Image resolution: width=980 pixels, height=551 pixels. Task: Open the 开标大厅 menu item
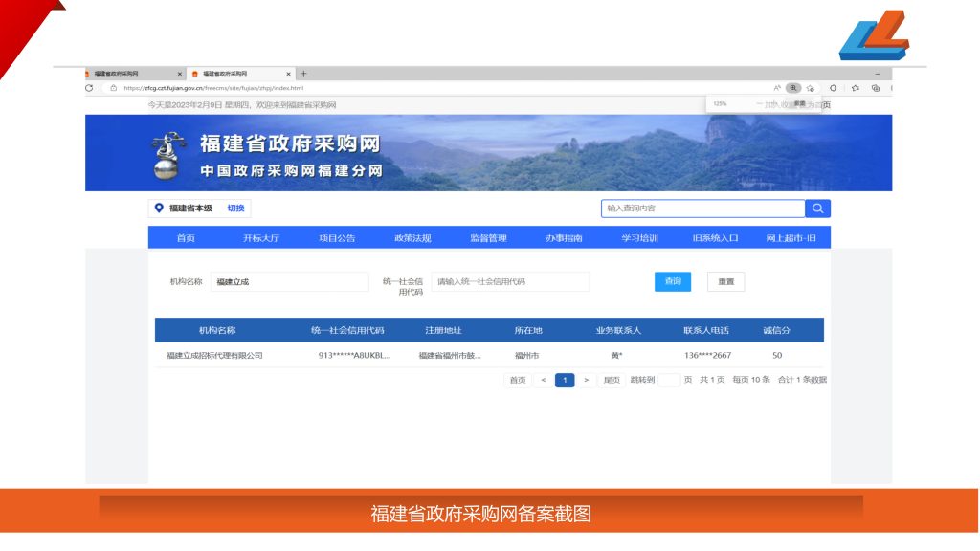(x=261, y=238)
